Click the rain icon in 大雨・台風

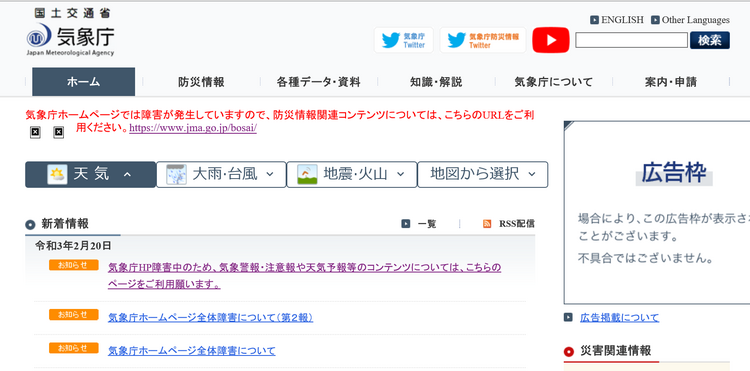click(176, 175)
